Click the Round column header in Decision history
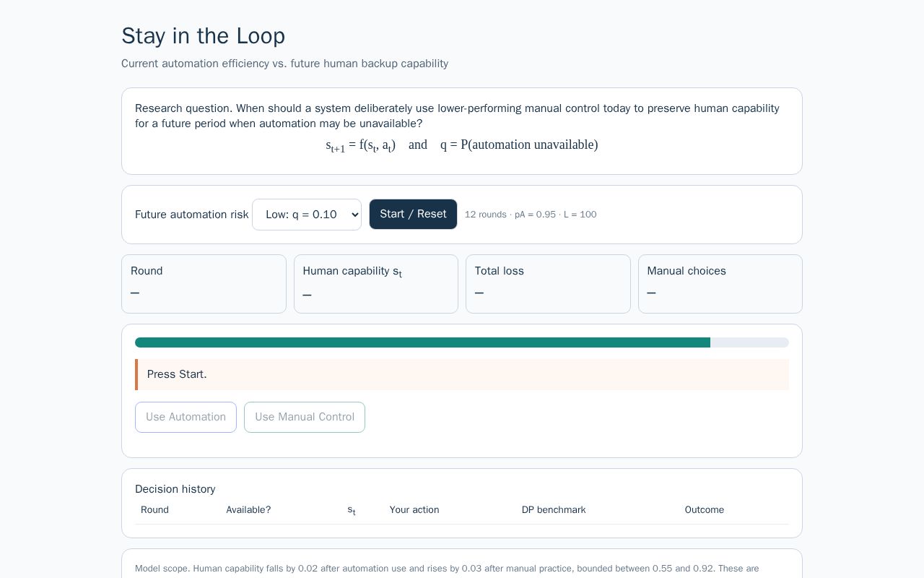Screen dimensions: 924x578 [x=154, y=510]
